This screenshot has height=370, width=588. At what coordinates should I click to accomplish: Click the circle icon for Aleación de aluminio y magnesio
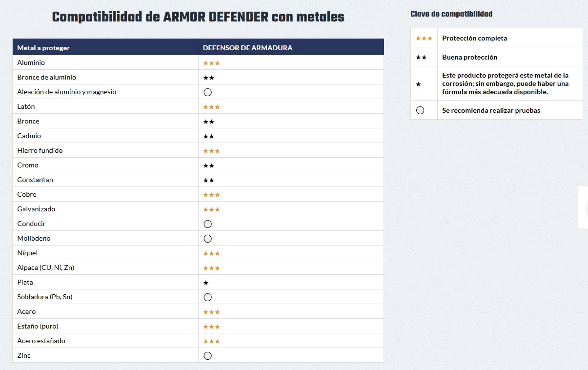click(x=207, y=92)
